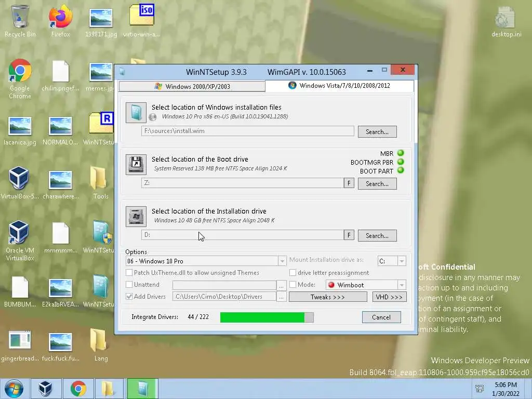Browse for Drivers folder with ... button
This screenshot has width=532, height=399.
(281, 297)
